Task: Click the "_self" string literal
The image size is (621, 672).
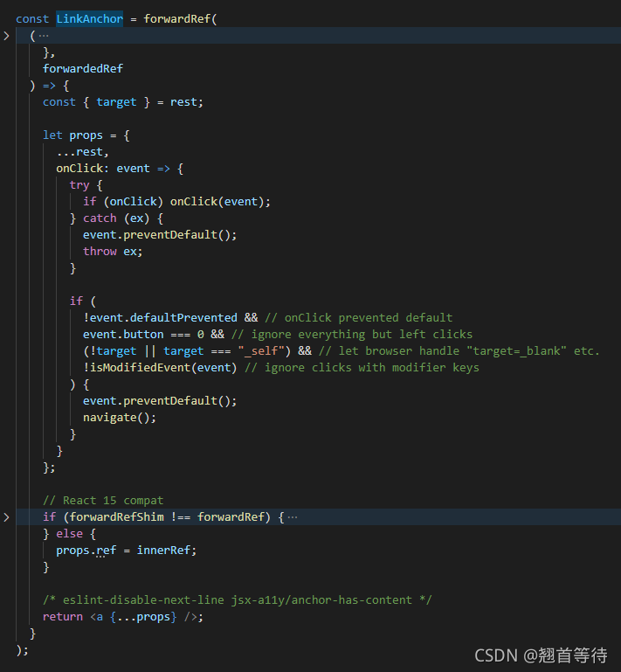Action: pyautogui.click(x=261, y=351)
